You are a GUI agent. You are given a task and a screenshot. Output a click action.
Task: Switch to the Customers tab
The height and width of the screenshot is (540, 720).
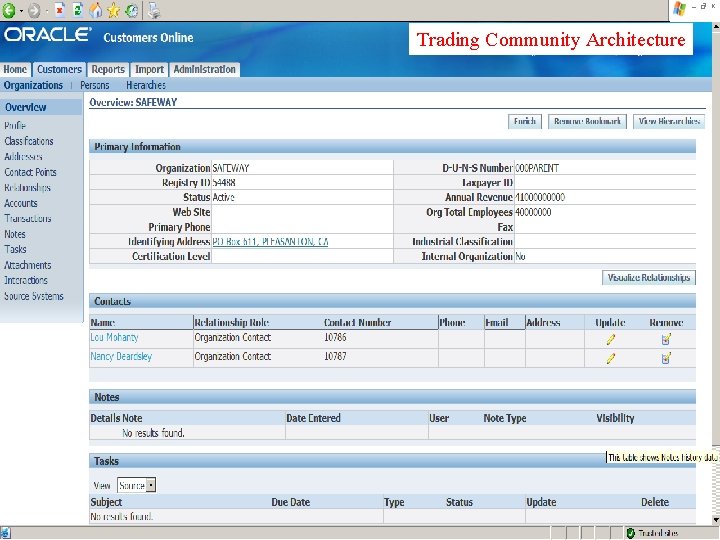(59, 69)
